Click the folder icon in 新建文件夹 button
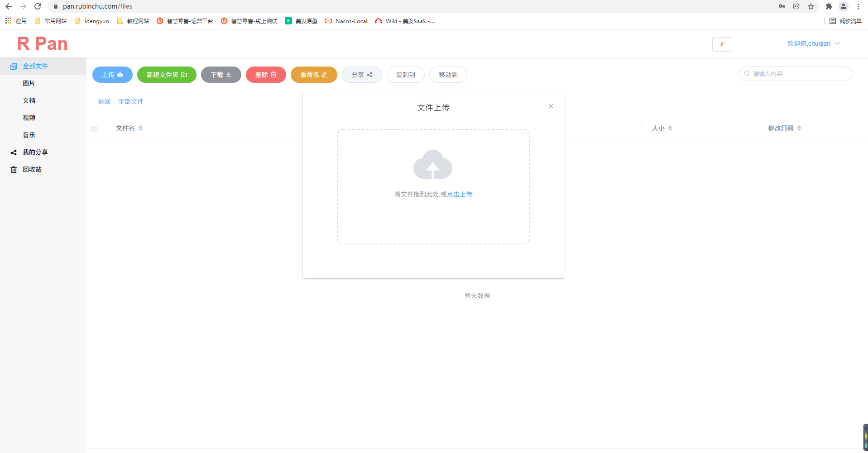868x453 pixels. pyautogui.click(x=184, y=75)
